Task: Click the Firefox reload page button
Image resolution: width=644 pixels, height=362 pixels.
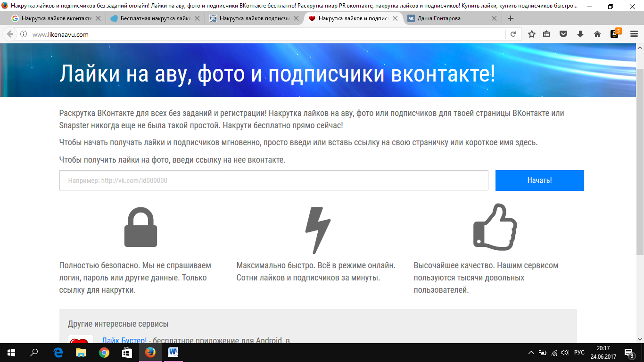Action: pos(513,34)
